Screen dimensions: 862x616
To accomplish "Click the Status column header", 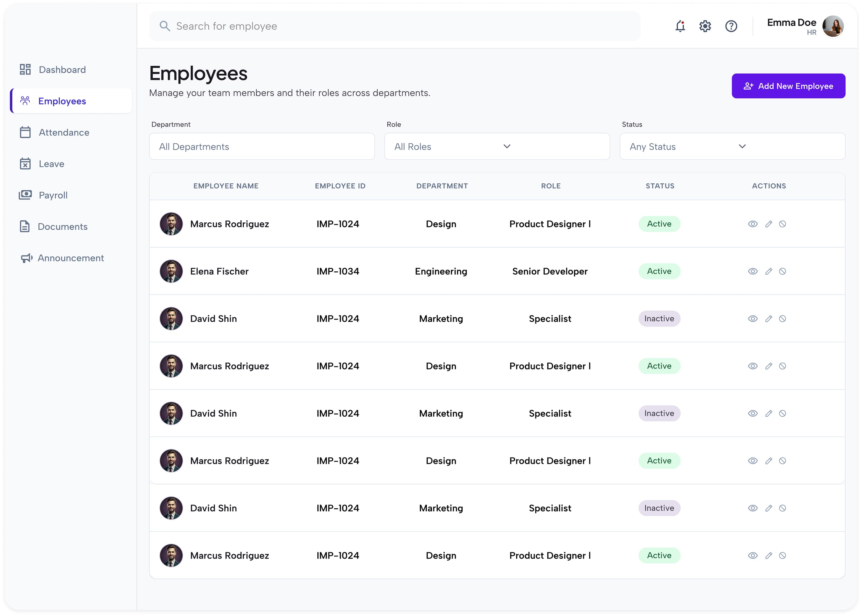I will click(x=660, y=186).
